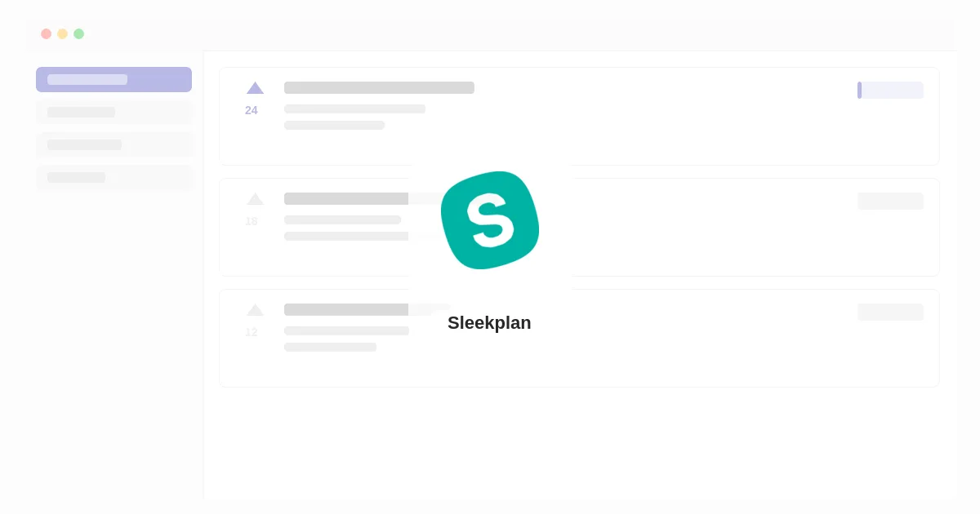Image resolution: width=980 pixels, height=514 pixels.
Task: Upvote the post with 24 votes
Action: [255, 88]
